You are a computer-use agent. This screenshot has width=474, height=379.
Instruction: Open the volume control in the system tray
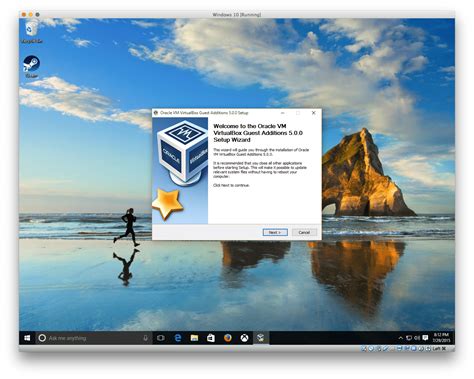coord(417,338)
